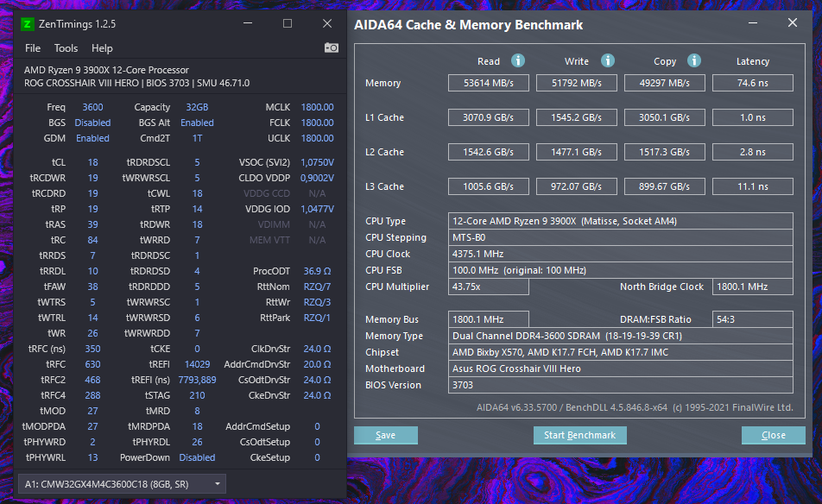Click Memory Bus value 1800.1 MHz
822x504 pixels.
coord(489,319)
